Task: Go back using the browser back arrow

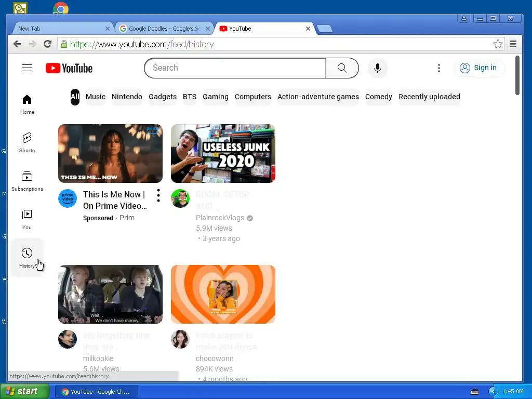Action: [17, 44]
